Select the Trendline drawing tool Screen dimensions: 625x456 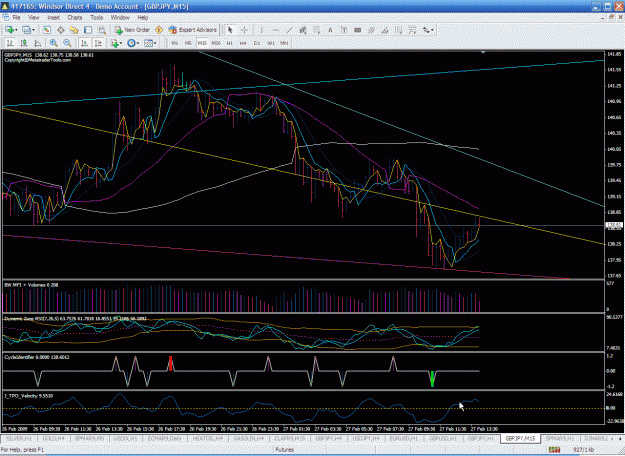(x=289, y=30)
